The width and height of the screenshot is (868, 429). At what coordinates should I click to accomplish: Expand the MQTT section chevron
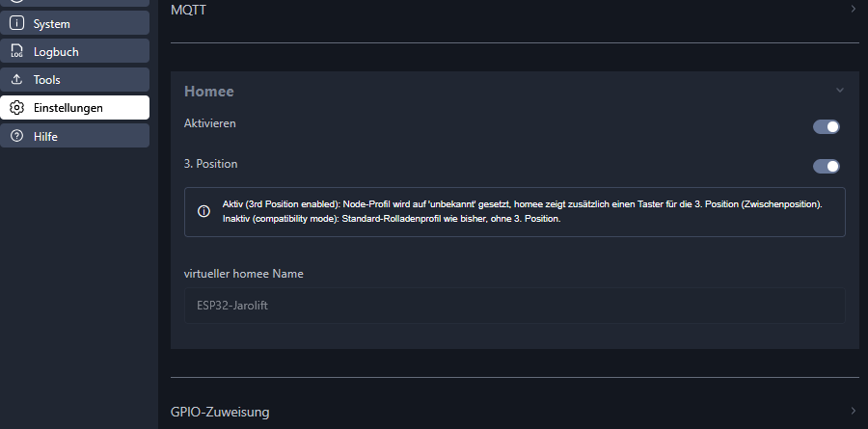(854, 9)
